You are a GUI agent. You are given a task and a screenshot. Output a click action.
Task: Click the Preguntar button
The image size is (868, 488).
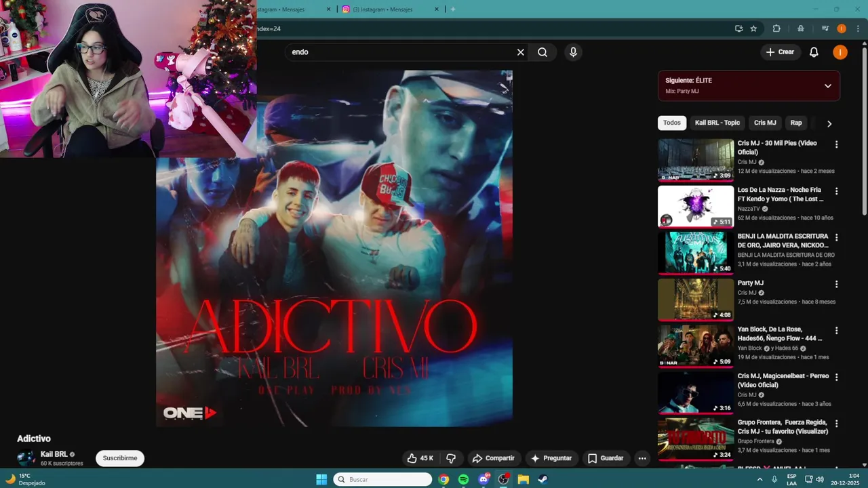pos(552,458)
